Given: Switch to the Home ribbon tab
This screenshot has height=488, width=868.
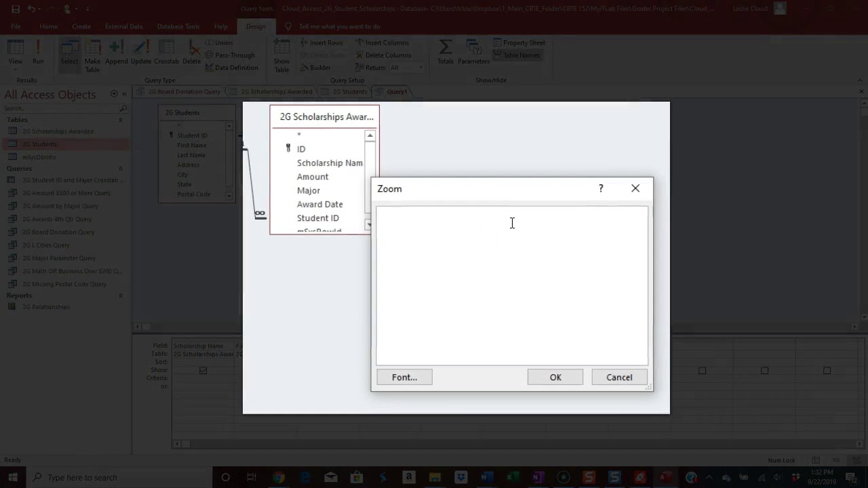Looking at the screenshot, I should (48, 26).
